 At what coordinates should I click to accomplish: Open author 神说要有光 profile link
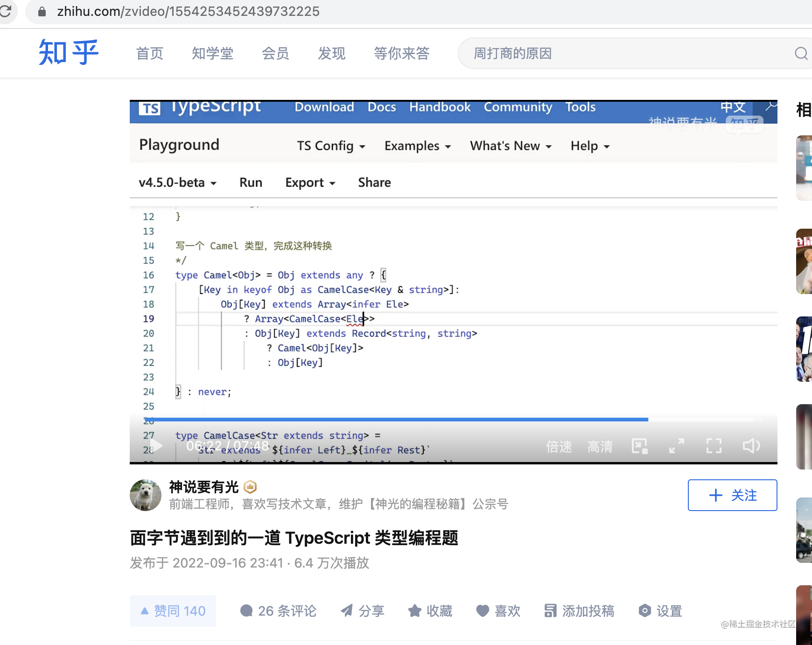click(x=203, y=487)
